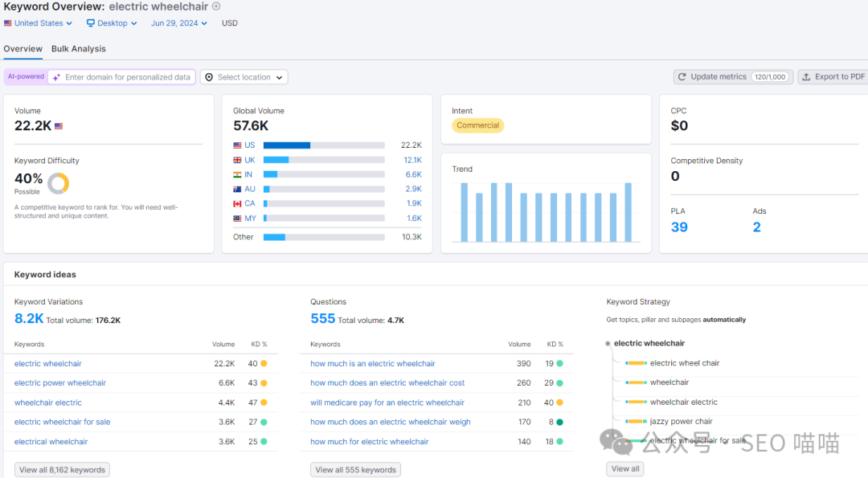Click the Update metrics refresh icon
The image size is (868, 478).
point(682,77)
